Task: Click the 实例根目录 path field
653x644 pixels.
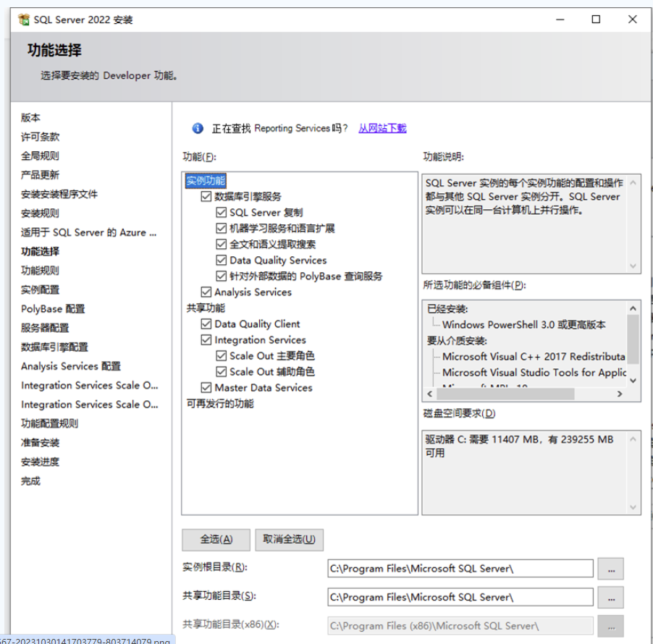Action: [460, 569]
